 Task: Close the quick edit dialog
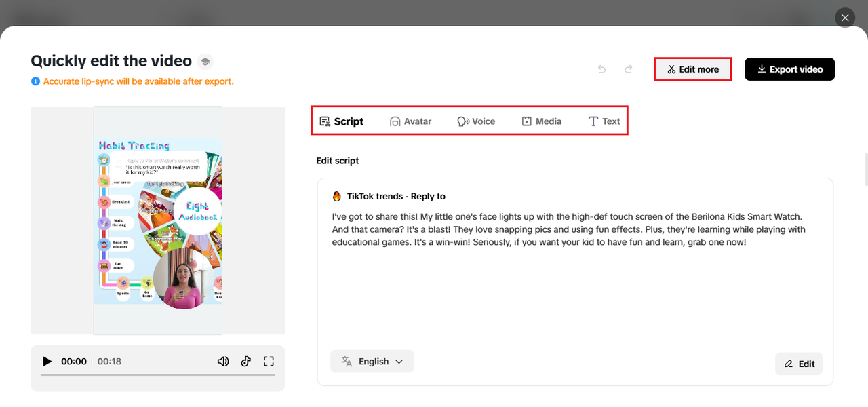coord(845,18)
